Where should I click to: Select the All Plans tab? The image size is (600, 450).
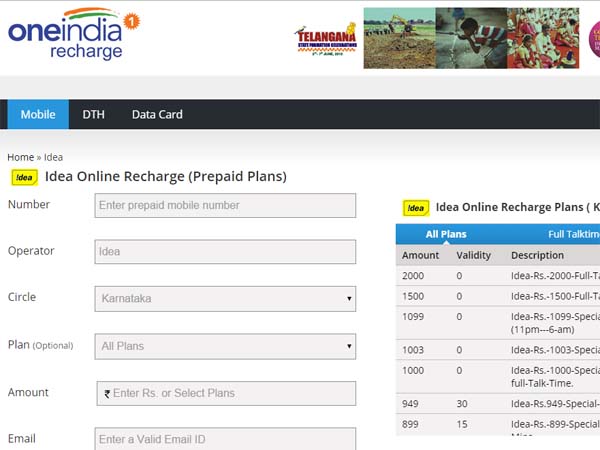point(446,234)
